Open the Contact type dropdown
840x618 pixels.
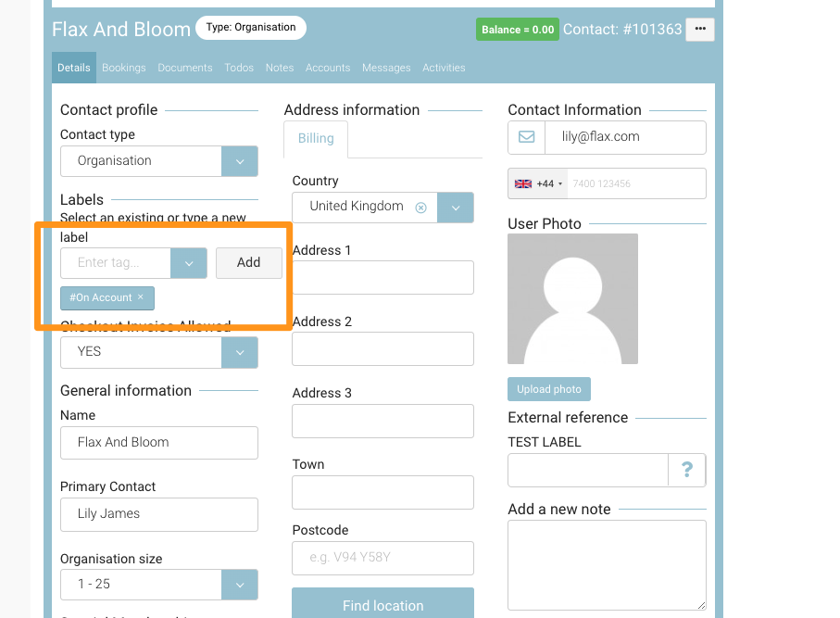pos(239,161)
